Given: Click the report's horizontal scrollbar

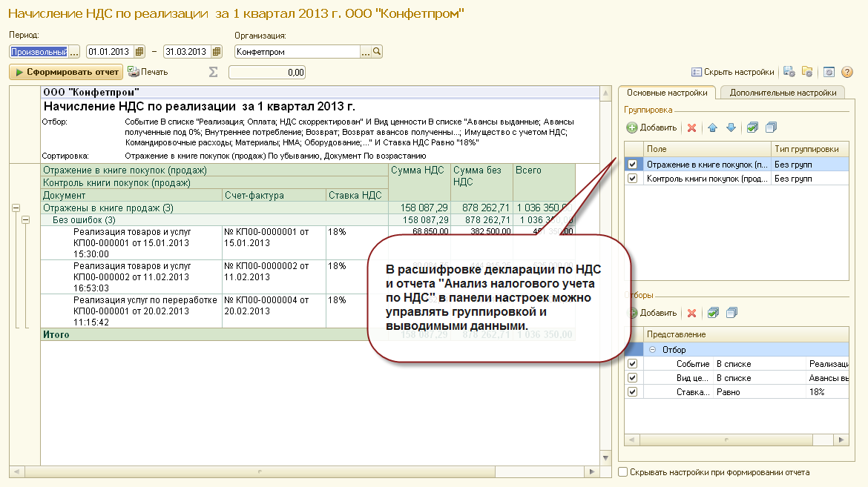Looking at the screenshot, I should click(x=304, y=471).
